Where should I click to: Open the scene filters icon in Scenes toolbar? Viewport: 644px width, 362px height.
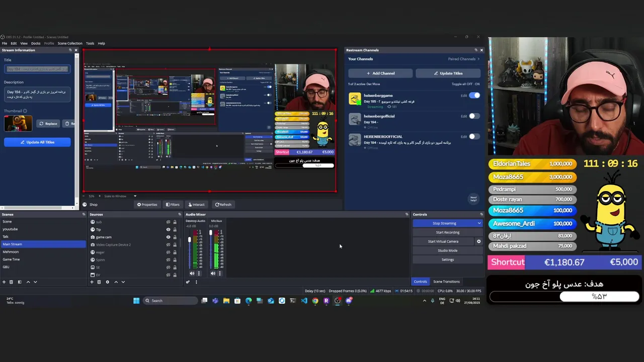point(20,282)
